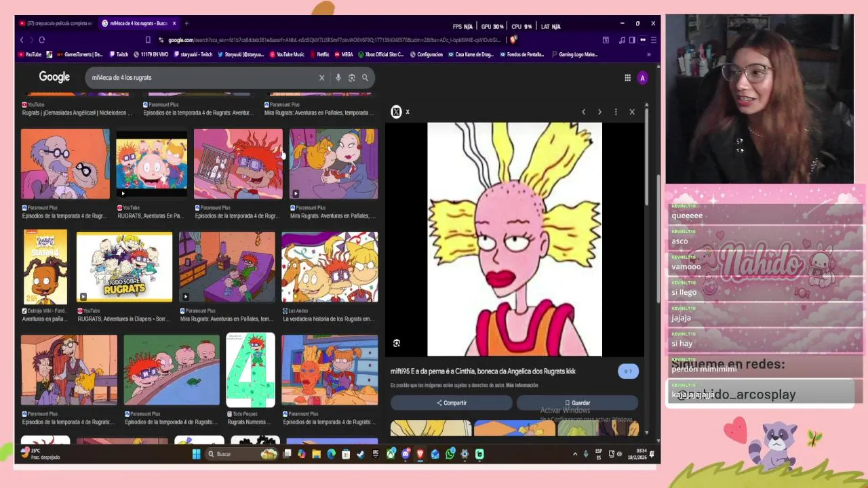Open the music note icon in browser toolbar
Image resolution: width=868 pixels, height=488 pixels.
pyautogui.click(x=622, y=40)
